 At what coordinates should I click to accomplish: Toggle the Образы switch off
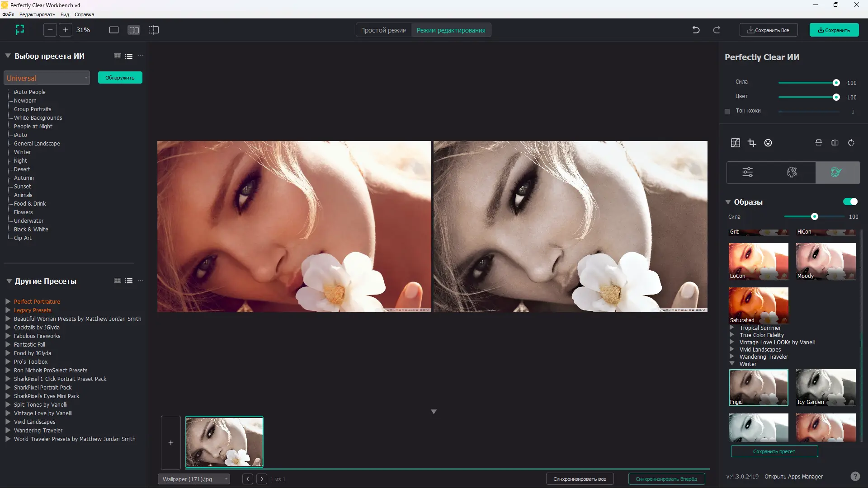click(850, 202)
